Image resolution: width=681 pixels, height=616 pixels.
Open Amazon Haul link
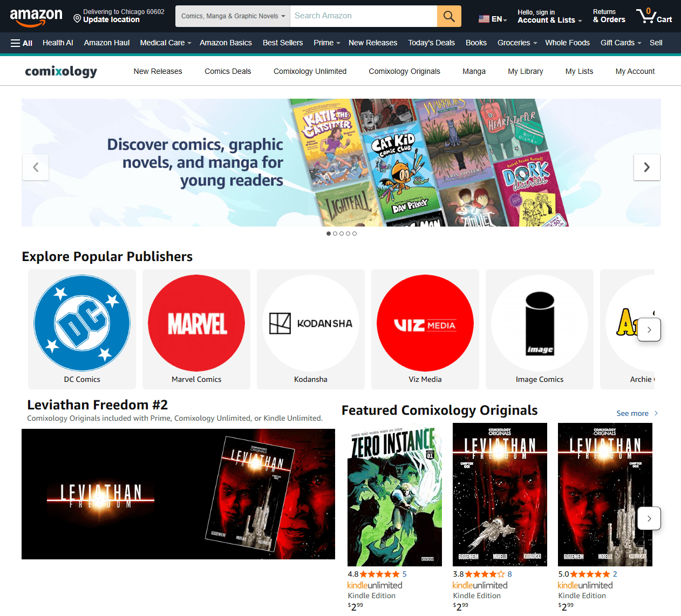tap(107, 43)
